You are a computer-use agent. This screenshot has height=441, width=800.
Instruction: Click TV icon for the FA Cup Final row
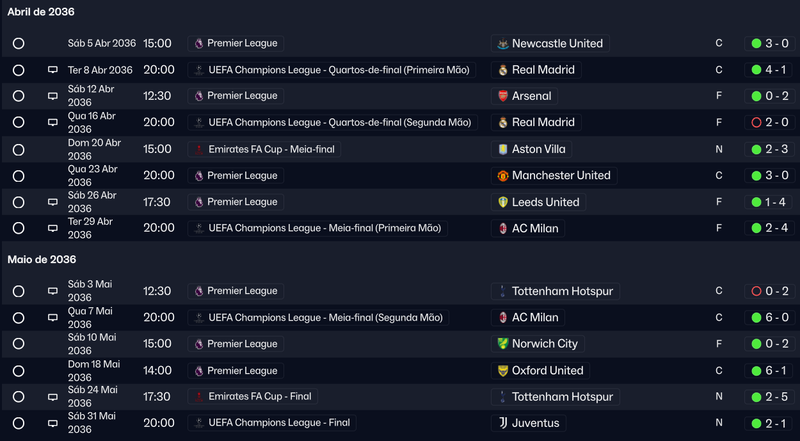53,397
